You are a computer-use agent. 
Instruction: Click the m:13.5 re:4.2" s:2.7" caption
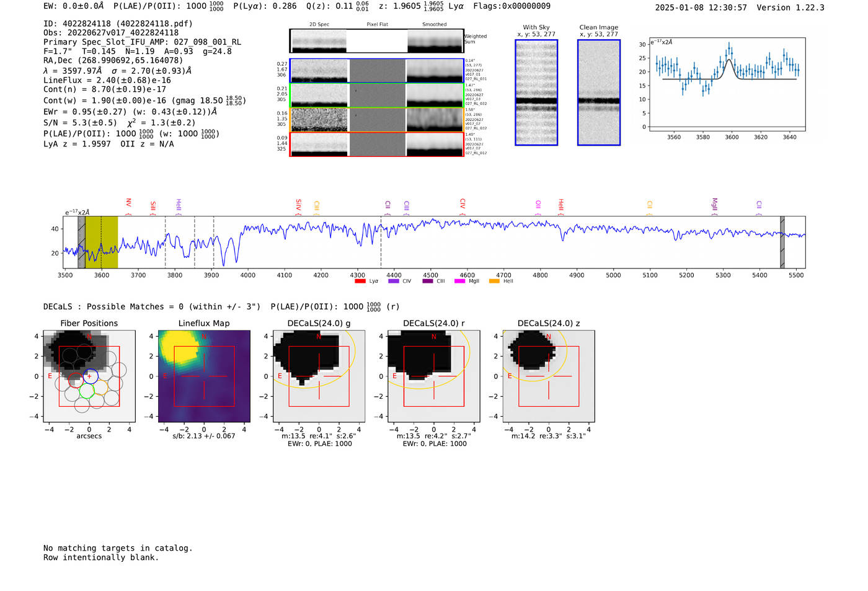(434, 436)
